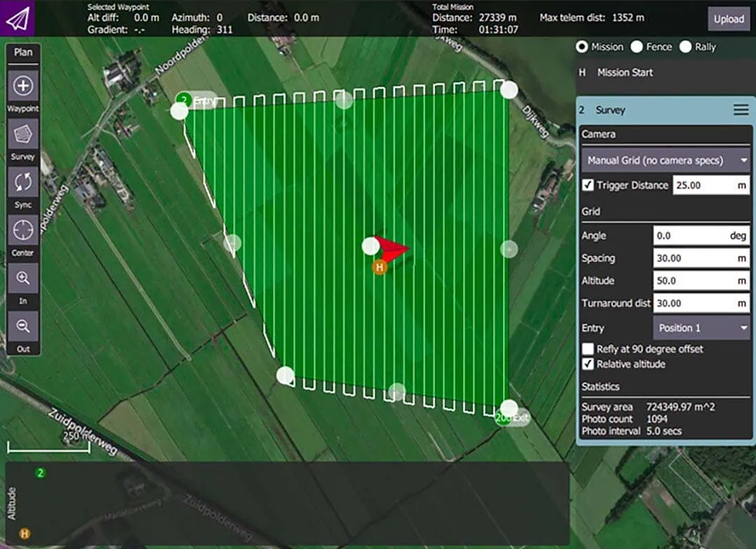
Task: Enable Refly at 90 degree offset
Action: point(588,349)
